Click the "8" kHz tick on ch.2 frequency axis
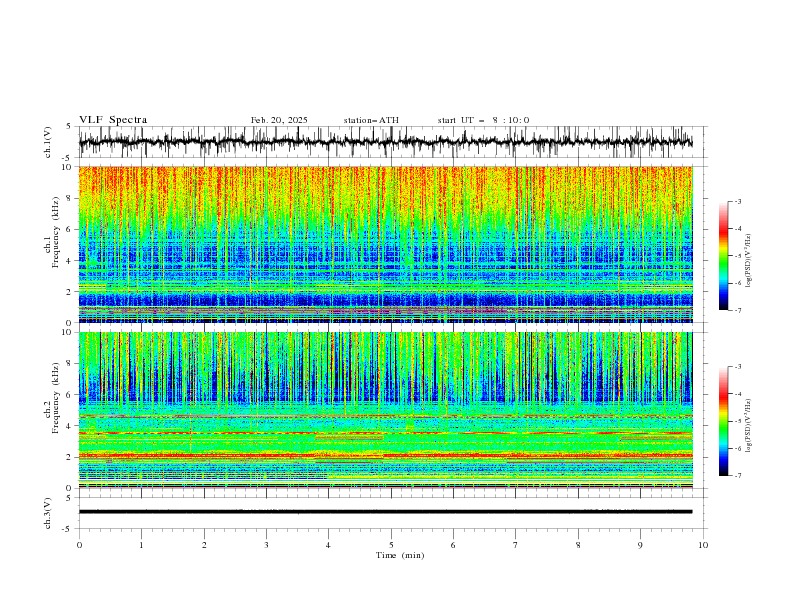The width and height of the screenshot is (792, 612). pos(70,364)
